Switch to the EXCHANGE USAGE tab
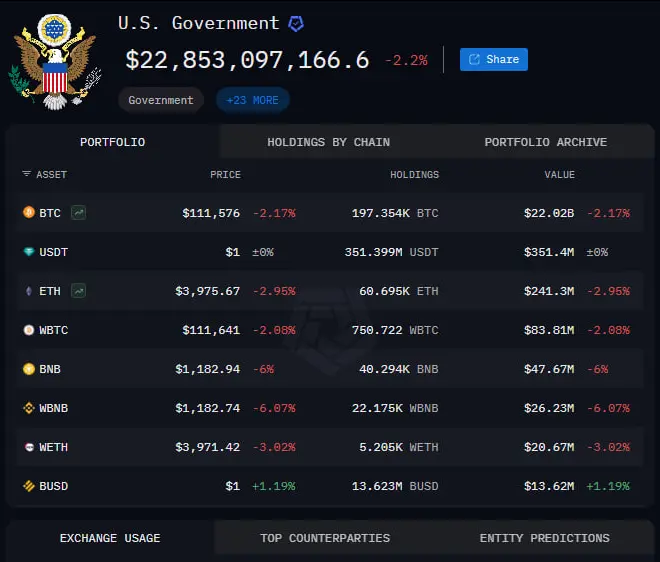This screenshot has height=562, width=660. (110, 538)
